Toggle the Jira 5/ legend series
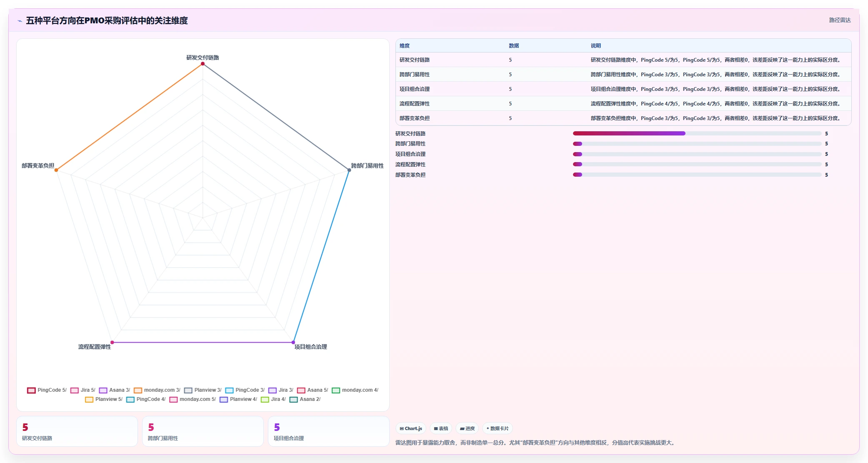This screenshot has width=868, height=463. coord(83,390)
